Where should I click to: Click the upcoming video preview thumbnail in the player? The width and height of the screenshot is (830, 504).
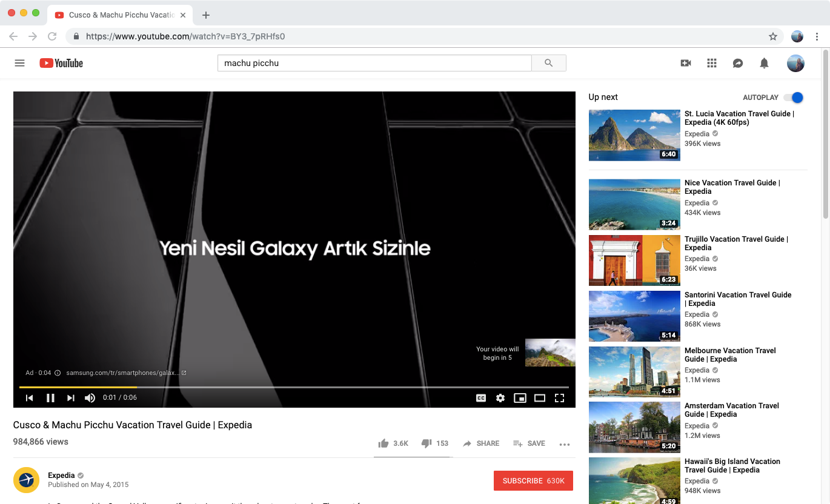coord(550,353)
